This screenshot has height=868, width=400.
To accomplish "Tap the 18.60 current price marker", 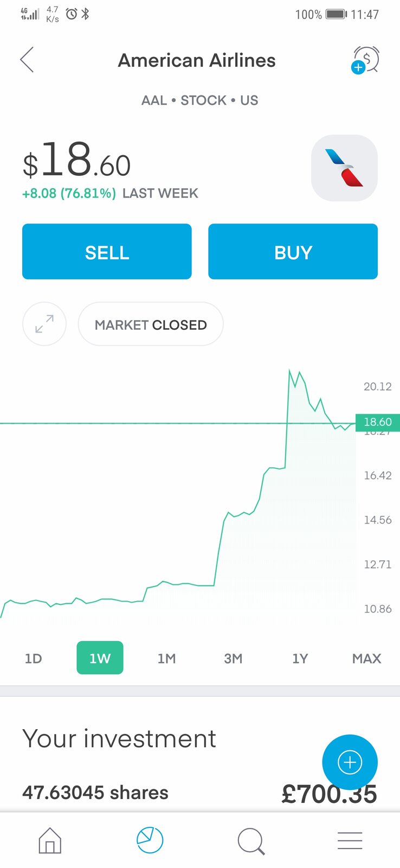I will click(377, 422).
